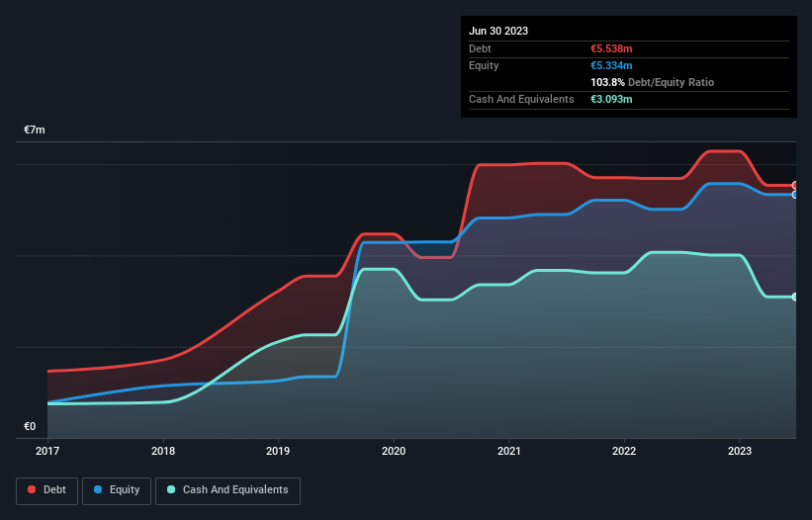Click the 2019 x-axis label

278,451
